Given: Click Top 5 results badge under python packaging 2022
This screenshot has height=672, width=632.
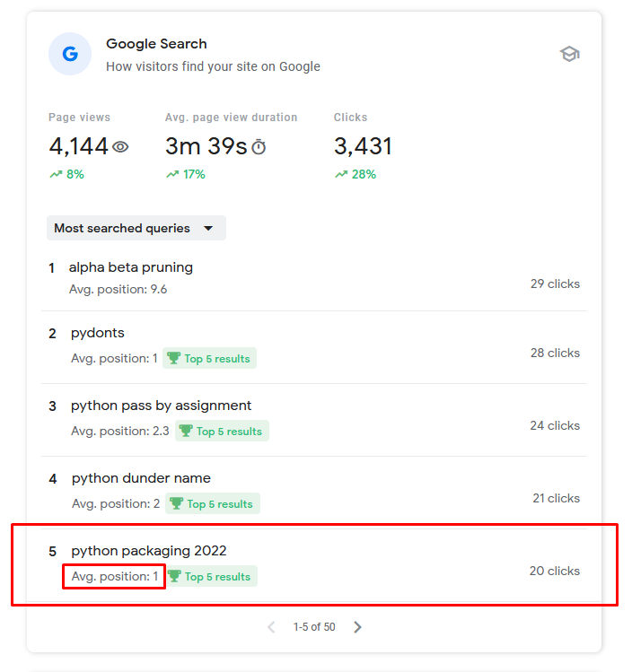Looking at the screenshot, I should pyautogui.click(x=212, y=576).
